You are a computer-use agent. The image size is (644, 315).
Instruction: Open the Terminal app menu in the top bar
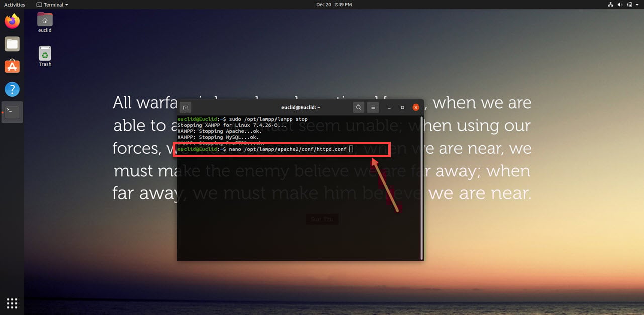click(52, 5)
